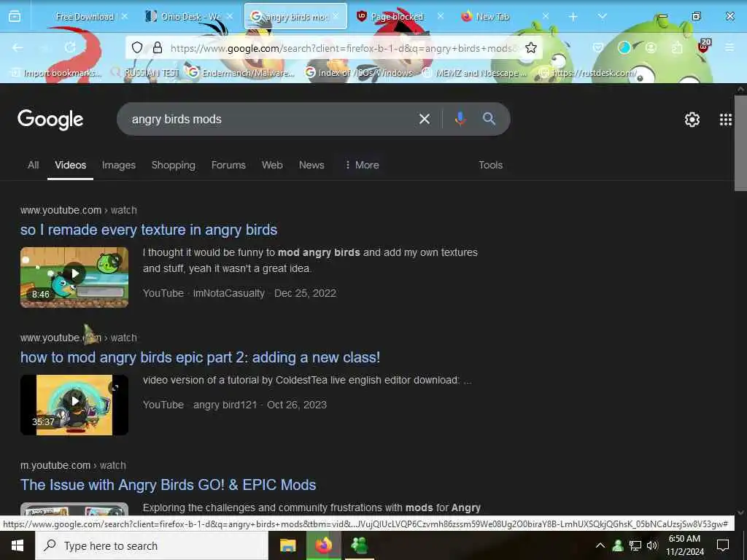Open the green people app on taskbar

coord(359,545)
